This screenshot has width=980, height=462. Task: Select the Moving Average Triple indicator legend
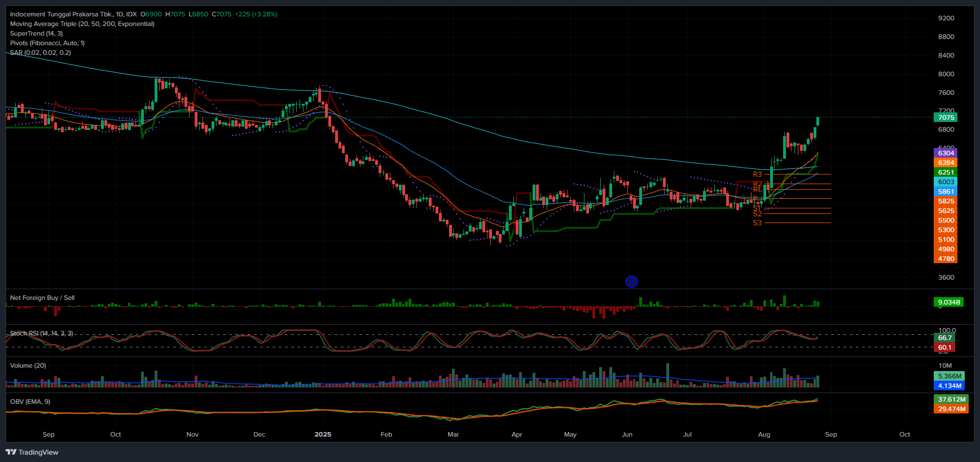tap(82, 24)
